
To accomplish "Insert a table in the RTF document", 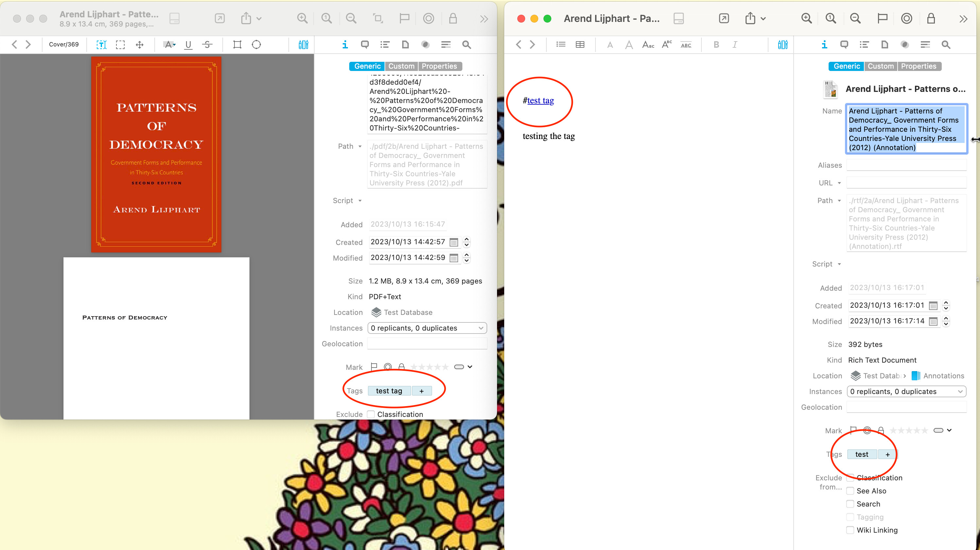I will pos(580,44).
